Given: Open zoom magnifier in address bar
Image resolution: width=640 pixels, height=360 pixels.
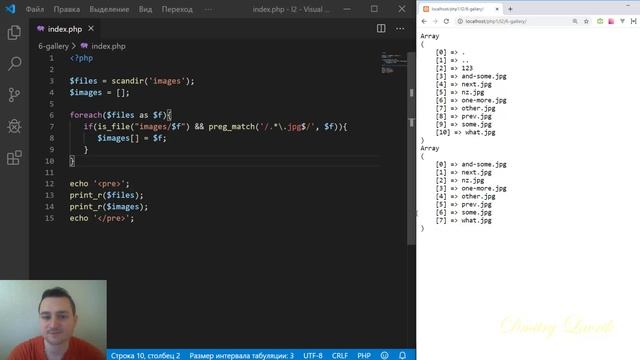Looking at the screenshot, I should 575,21.
